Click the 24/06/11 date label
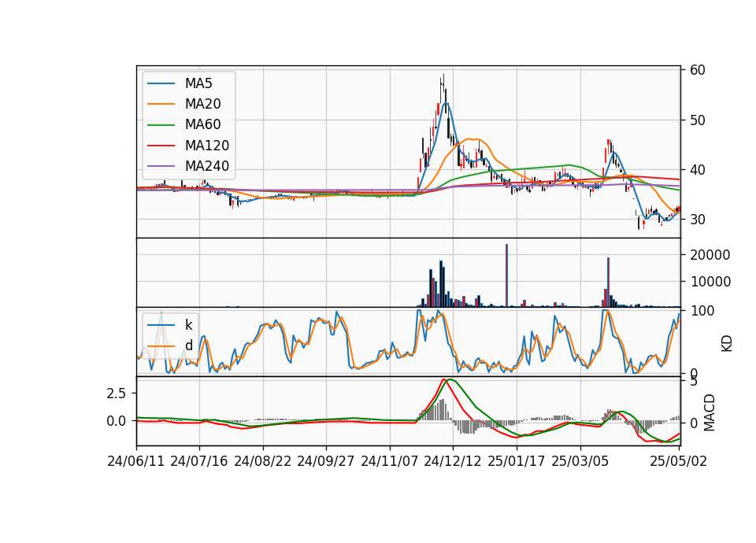 click(x=136, y=461)
